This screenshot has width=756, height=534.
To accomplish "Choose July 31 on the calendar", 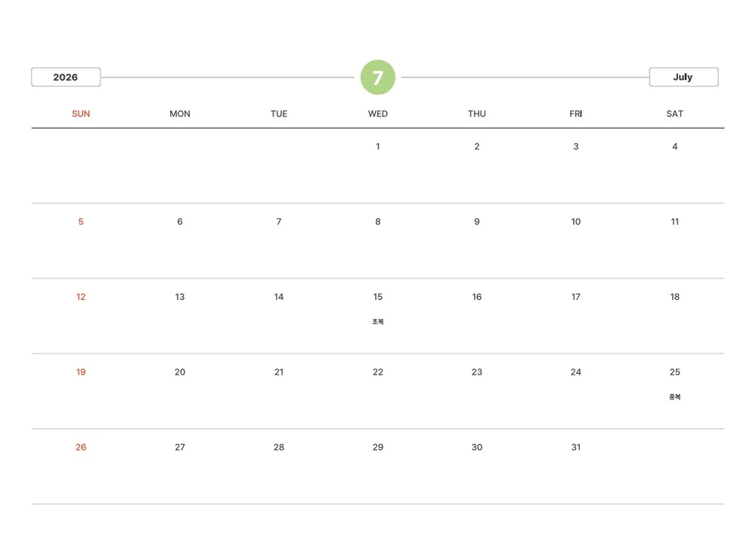I will (x=576, y=447).
